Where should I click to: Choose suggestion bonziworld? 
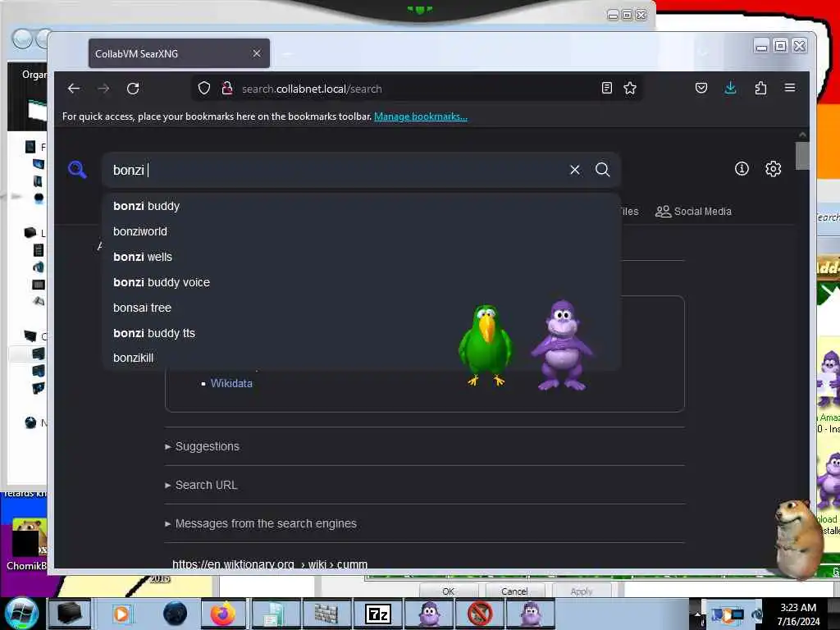pyautogui.click(x=361, y=231)
